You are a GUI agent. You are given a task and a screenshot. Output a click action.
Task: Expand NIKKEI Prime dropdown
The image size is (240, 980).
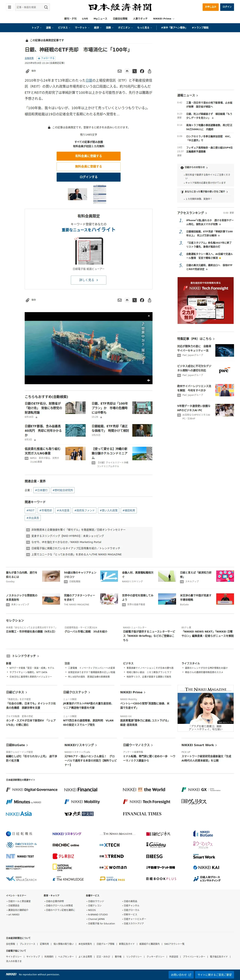[164, 19]
